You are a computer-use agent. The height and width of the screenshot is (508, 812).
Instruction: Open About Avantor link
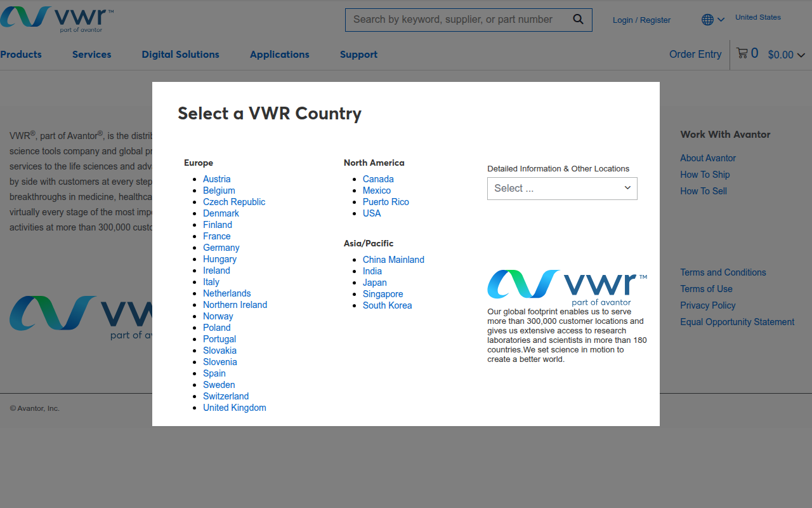tap(708, 158)
